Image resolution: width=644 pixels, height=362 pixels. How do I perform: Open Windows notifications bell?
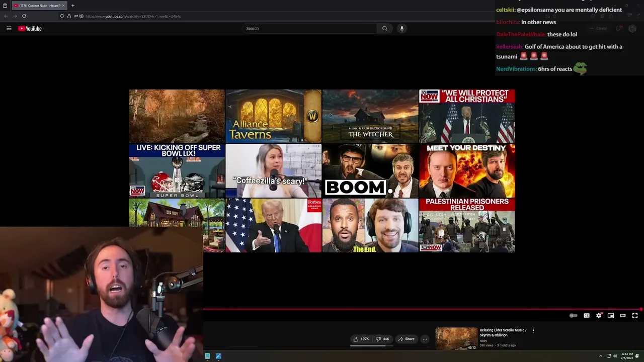(637, 356)
